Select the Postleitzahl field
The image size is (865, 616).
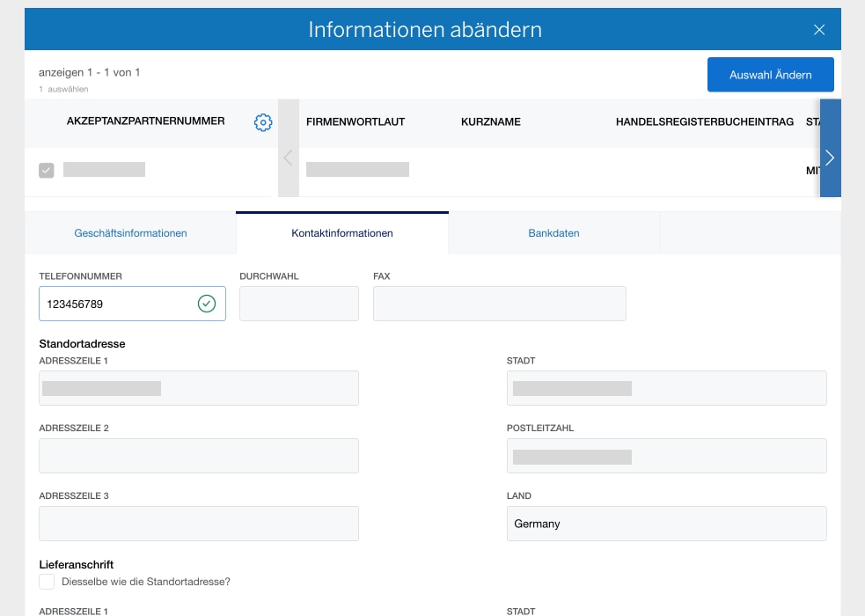pos(666,455)
